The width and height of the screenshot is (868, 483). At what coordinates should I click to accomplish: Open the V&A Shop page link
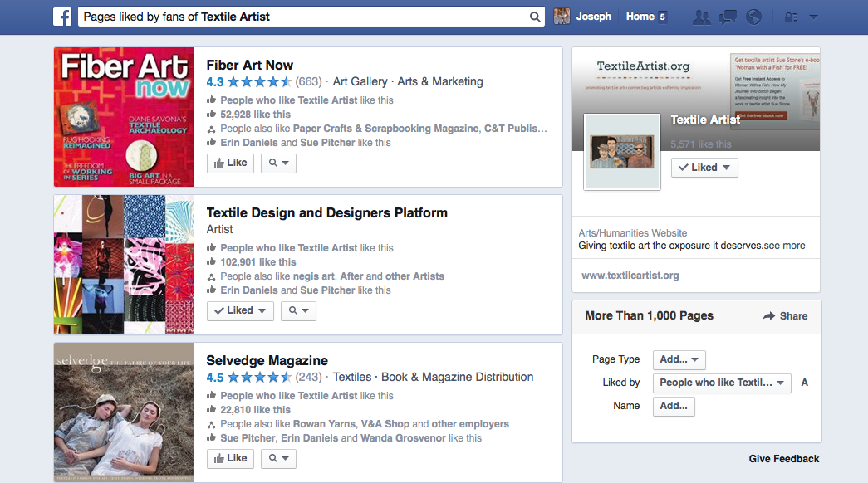pos(385,424)
